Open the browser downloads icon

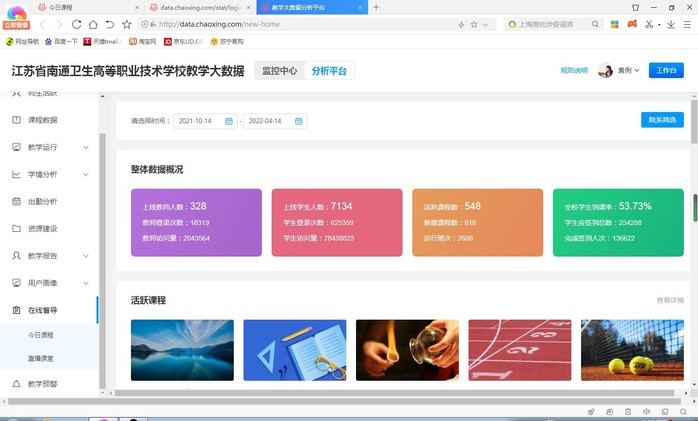coord(671,24)
